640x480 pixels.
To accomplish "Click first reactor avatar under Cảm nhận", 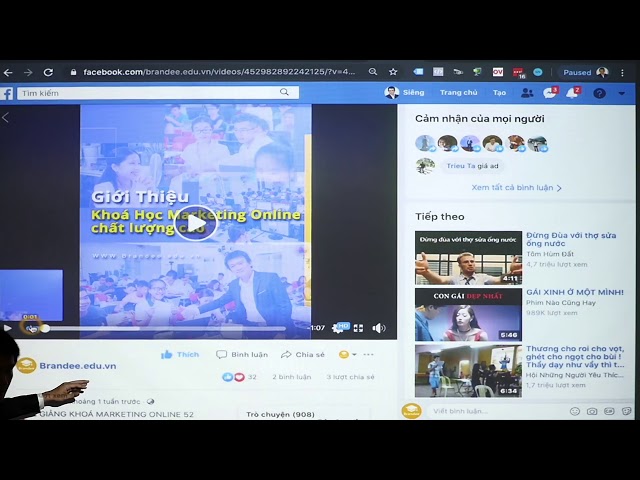I will click(x=424, y=144).
